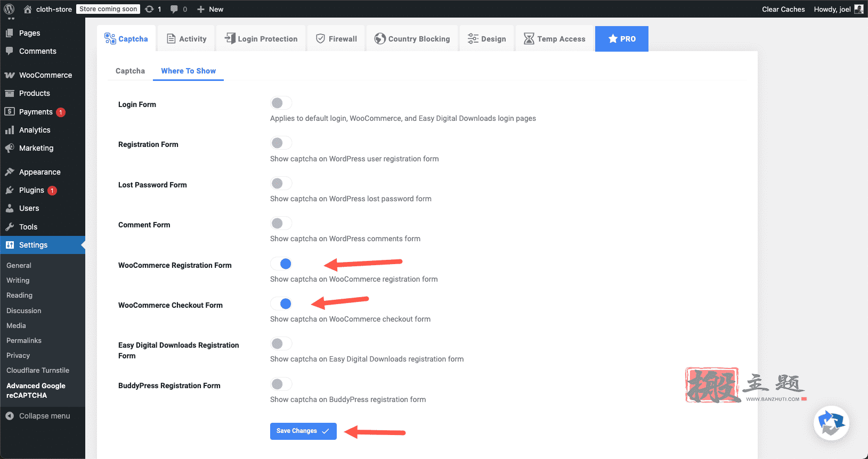The image size is (868, 459).
Task: Click the updates circular arrows icon
Action: tap(149, 9)
